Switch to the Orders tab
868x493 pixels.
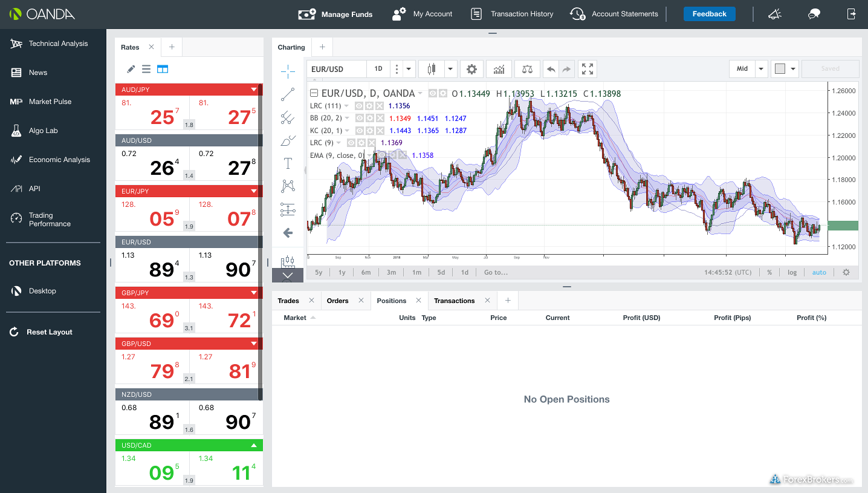pos(337,301)
